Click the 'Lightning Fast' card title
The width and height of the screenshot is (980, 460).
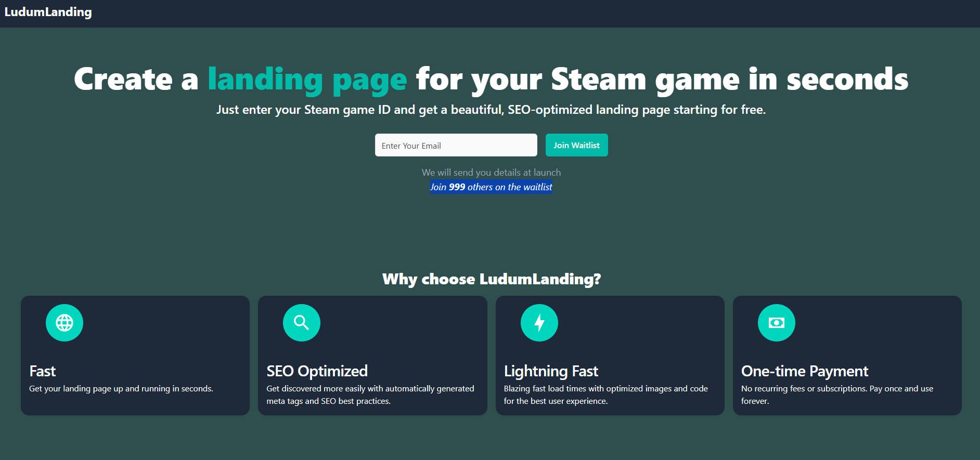click(551, 371)
